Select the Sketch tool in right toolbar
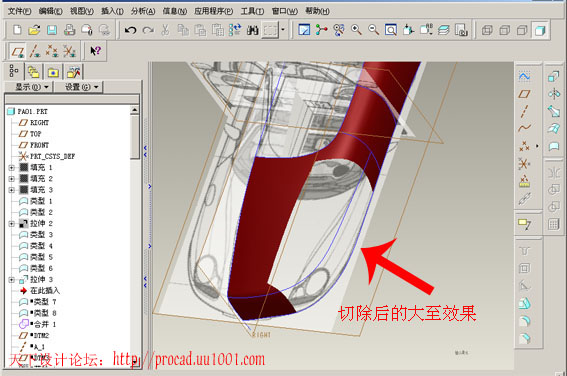This screenshot has height=376, width=567. pos(524,76)
